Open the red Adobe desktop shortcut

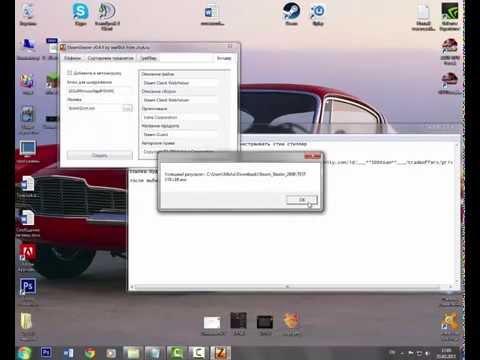(x=27, y=257)
